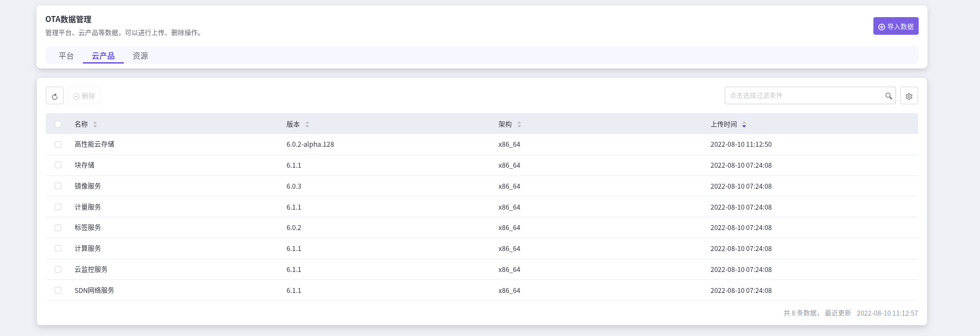Tick the 镜像服务 row checkbox
The height and width of the screenshot is (336, 980).
pos(58,186)
